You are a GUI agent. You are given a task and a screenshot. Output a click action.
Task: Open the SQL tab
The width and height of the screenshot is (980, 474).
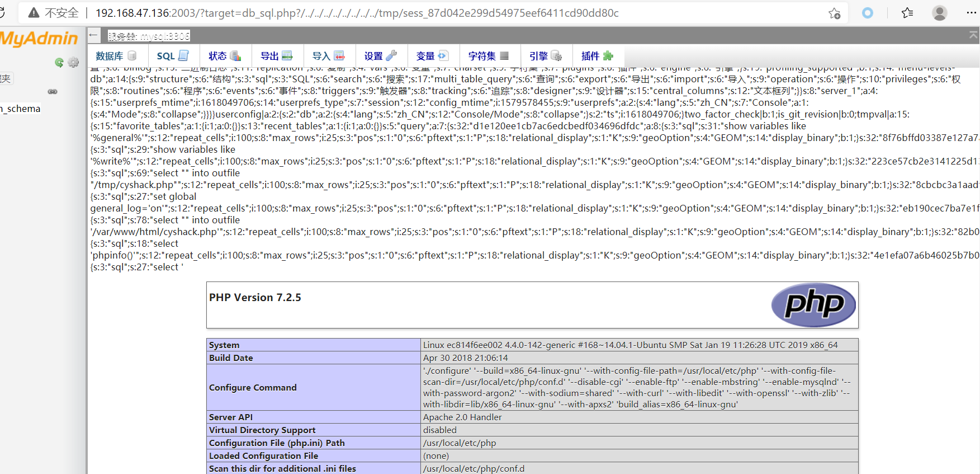(x=173, y=56)
